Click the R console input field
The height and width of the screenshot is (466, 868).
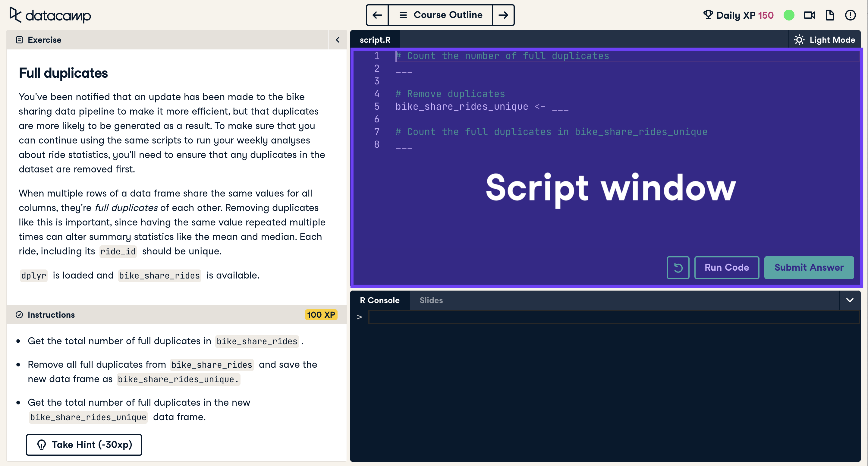614,317
